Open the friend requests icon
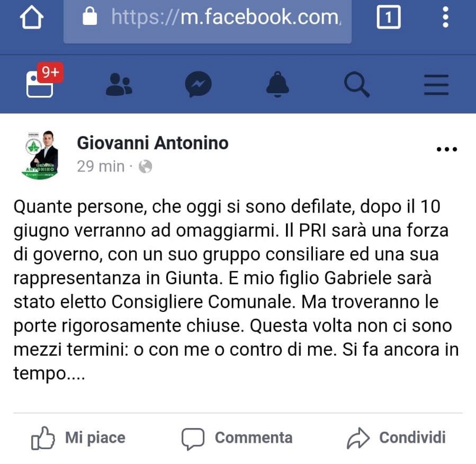476x464 pixels. pyautogui.click(x=119, y=84)
